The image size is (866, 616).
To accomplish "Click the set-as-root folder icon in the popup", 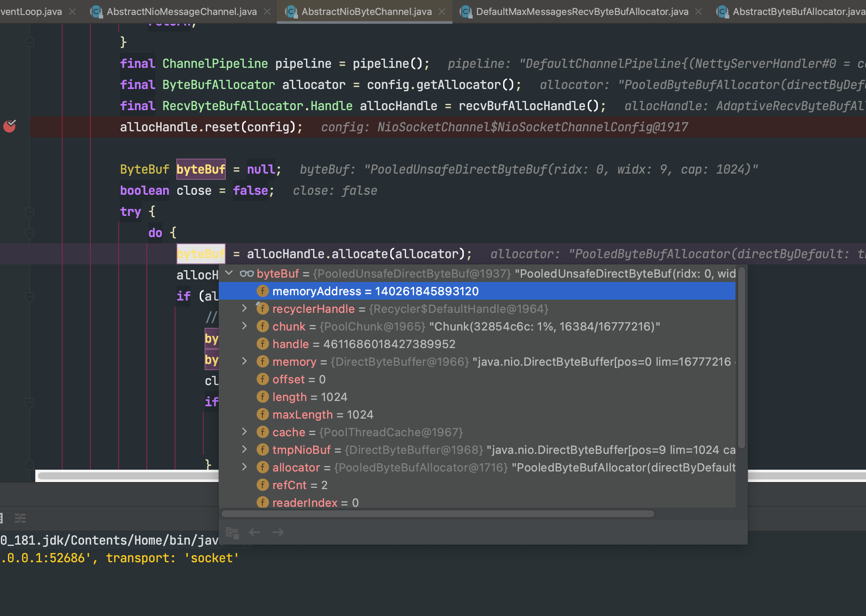I will [232, 532].
